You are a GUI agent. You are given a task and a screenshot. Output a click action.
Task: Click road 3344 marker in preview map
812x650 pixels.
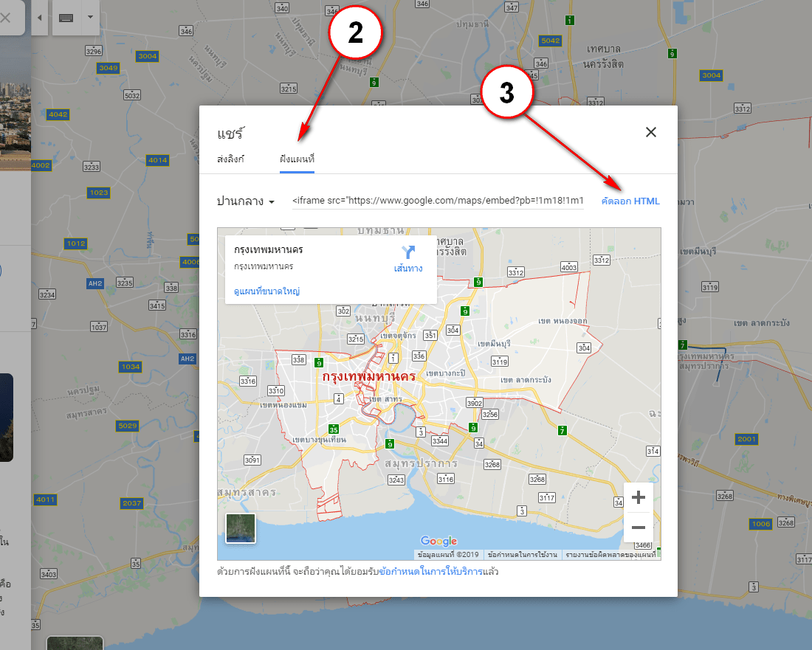tap(440, 440)
